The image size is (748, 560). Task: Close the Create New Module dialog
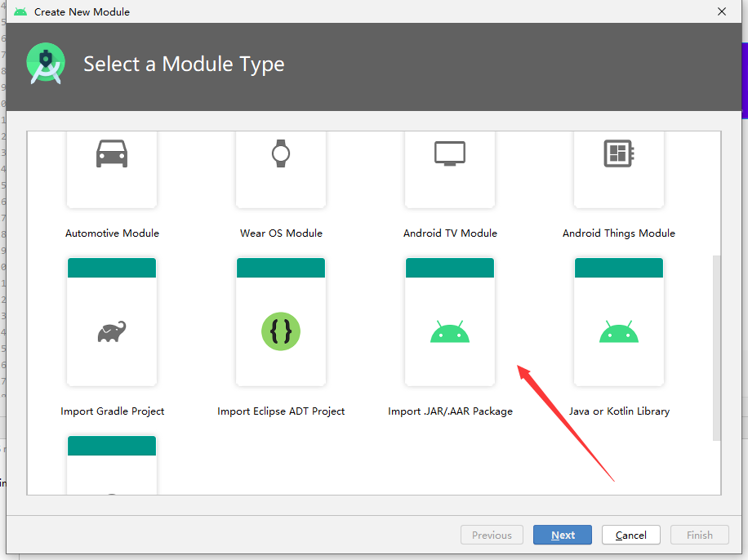click(721, 11)
